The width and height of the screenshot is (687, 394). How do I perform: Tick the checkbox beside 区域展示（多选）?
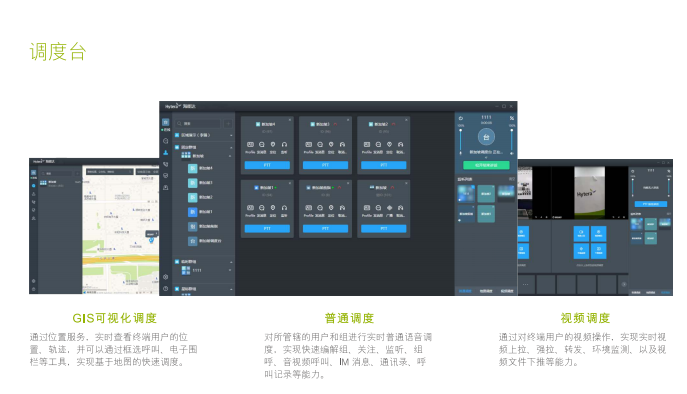click(x=177, y=135)
